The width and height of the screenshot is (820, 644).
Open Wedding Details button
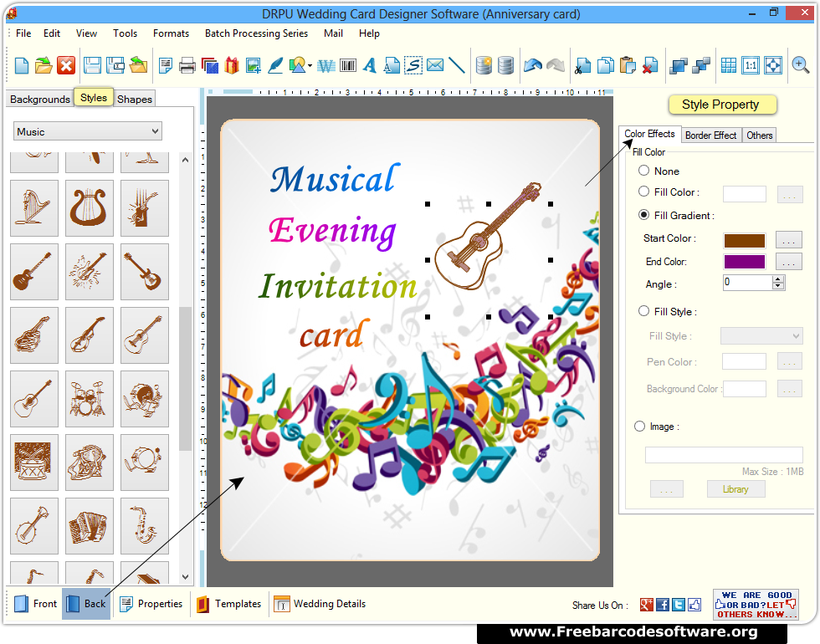click(x=320, y=604)
